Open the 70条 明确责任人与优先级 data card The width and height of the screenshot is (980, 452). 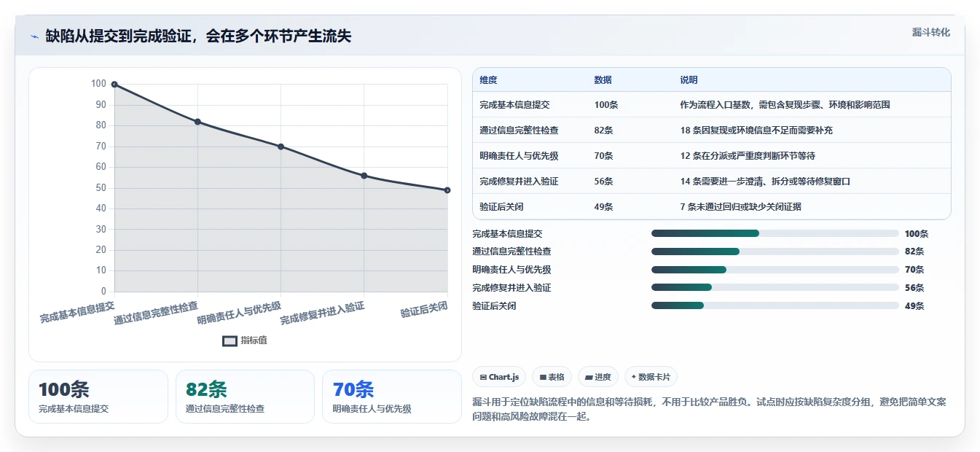point(392,397)
